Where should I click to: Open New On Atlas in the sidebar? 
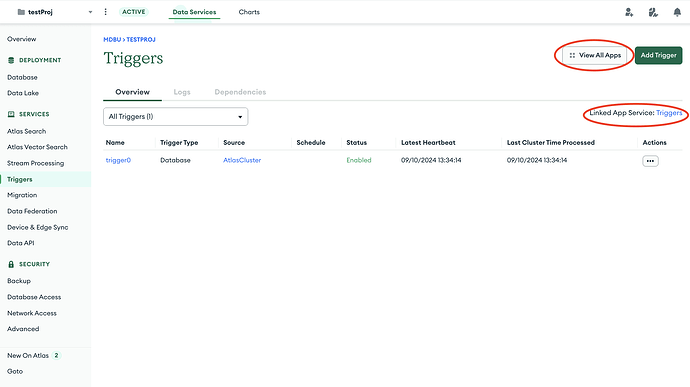pyautogui.click(x=28, y=356)
